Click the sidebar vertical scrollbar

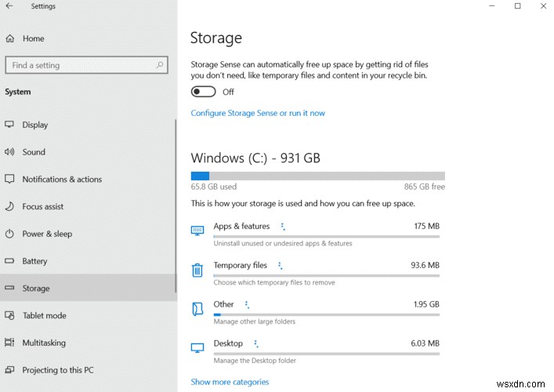(x=176, y=205)
